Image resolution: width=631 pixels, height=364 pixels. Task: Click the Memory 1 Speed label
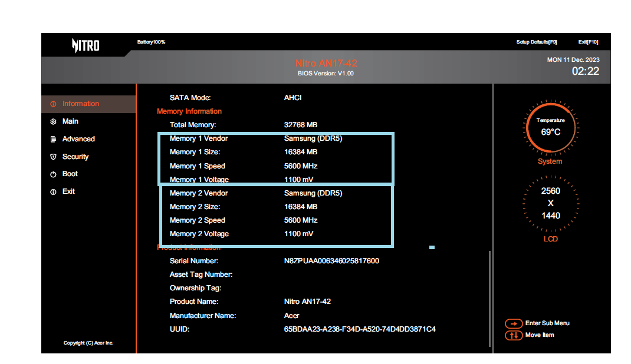(197, 166)
